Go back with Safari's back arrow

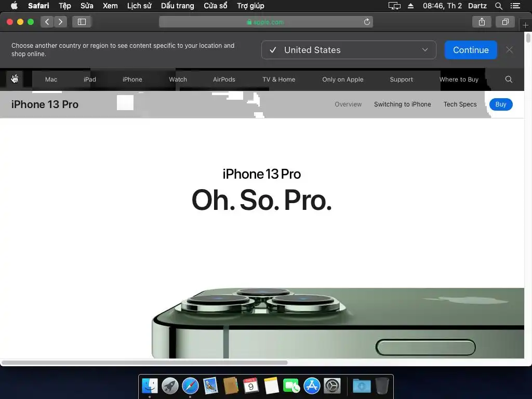47,22
